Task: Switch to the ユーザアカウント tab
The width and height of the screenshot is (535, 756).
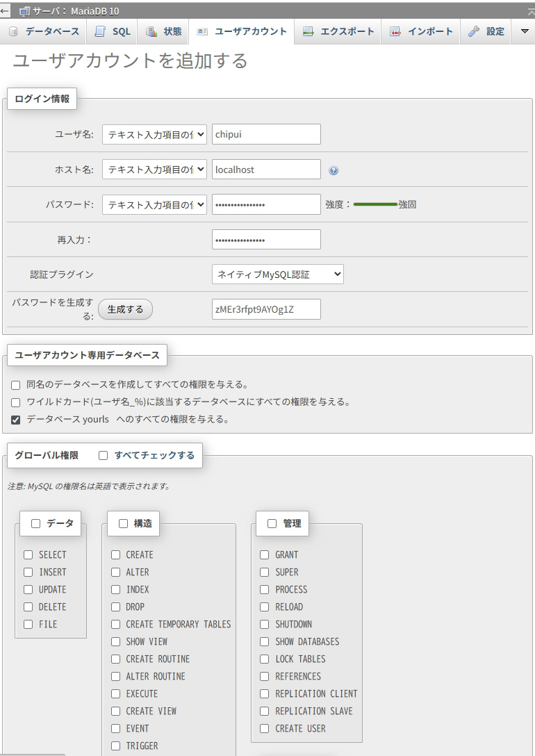Action: click(x=241, y=32)
